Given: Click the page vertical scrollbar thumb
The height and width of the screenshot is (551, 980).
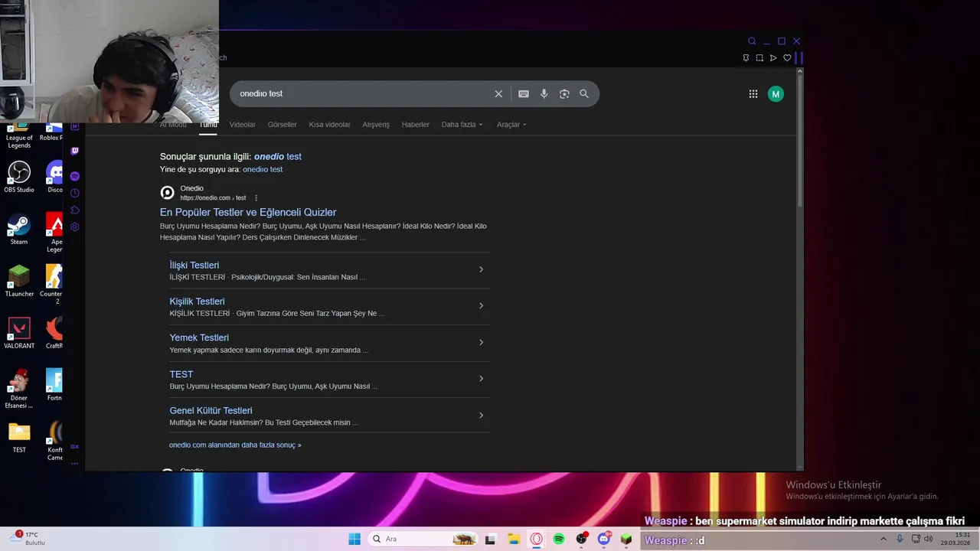Looking at the screenshot, I should coord(799,142).
